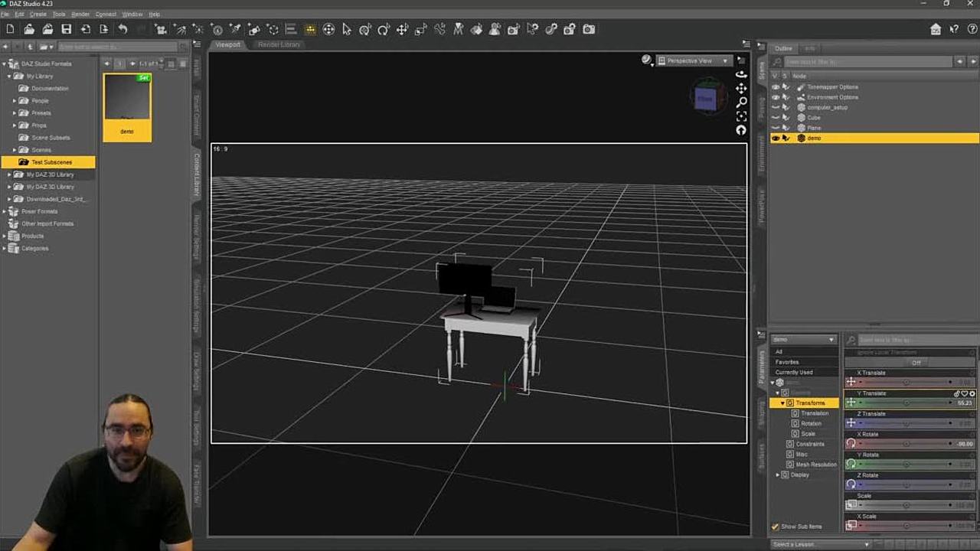Click the Save floppy disk icon
Image resolution: width=980 pixels, height=551 pixels.
[67, 29]
